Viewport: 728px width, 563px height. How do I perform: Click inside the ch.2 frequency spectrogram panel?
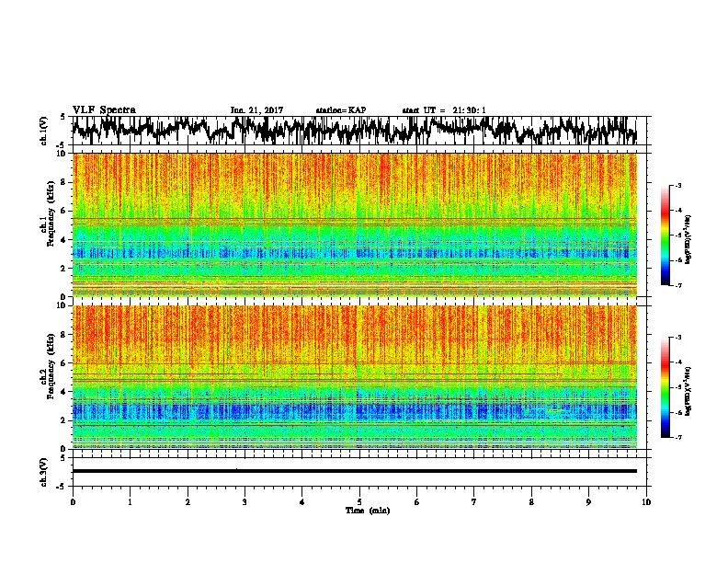click(x=355, y=377)
